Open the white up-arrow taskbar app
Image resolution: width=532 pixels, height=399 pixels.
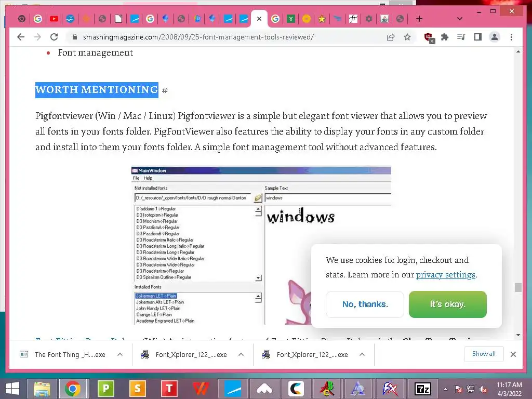264,389
